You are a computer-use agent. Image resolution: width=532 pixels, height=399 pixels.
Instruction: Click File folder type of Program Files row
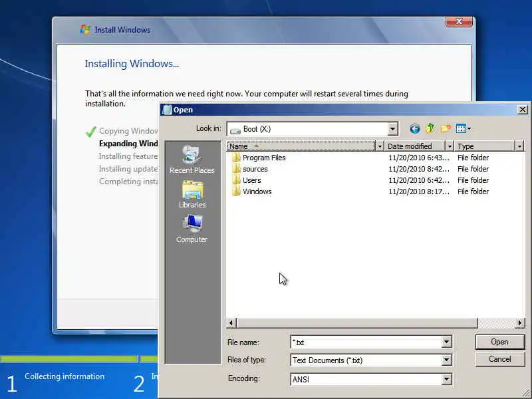pyautogui.click(x=473, y=158)
